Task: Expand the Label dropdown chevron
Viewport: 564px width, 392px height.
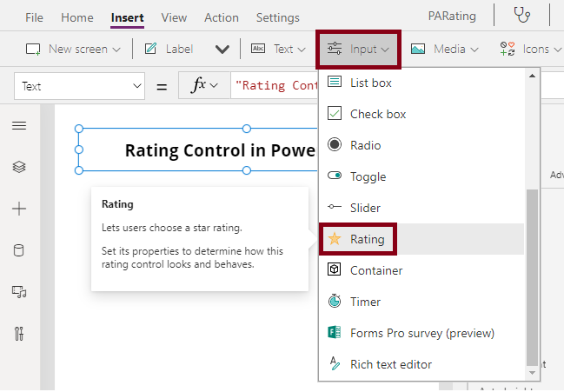Action: point(222,50)
